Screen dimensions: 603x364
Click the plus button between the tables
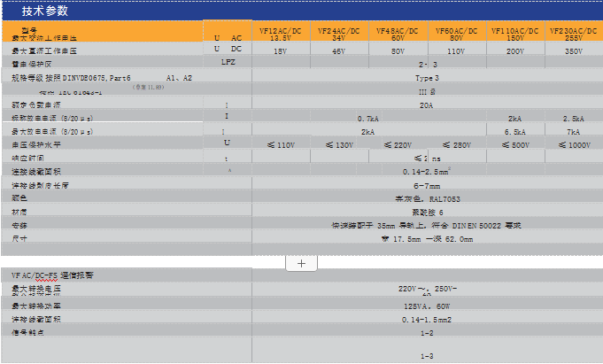[x=301, y=263]
